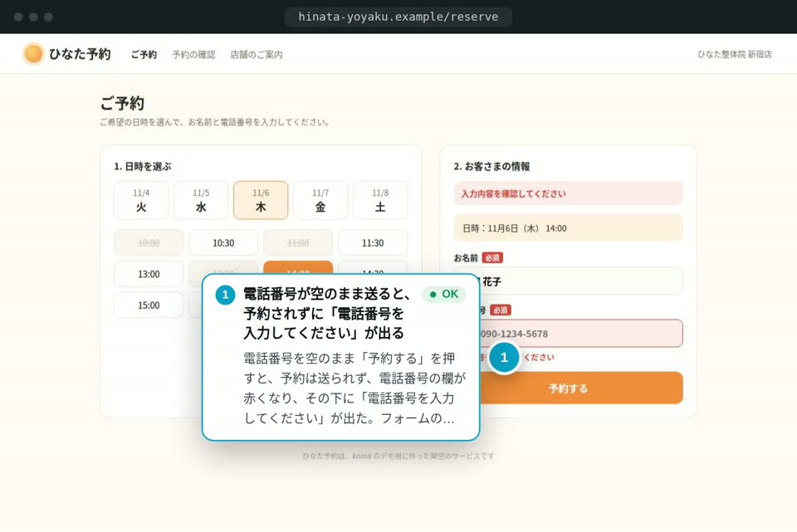Choose the 11:30 time slot
The width and height of the screenshot is (797, 532).
373,242
